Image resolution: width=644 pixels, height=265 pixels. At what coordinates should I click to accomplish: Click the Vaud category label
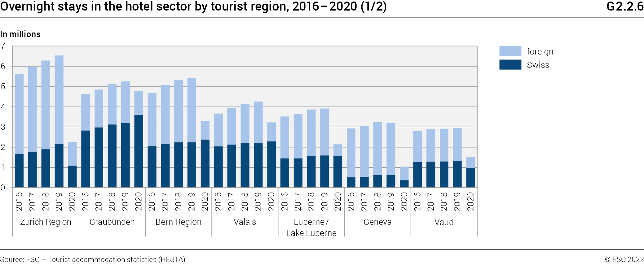444,222
